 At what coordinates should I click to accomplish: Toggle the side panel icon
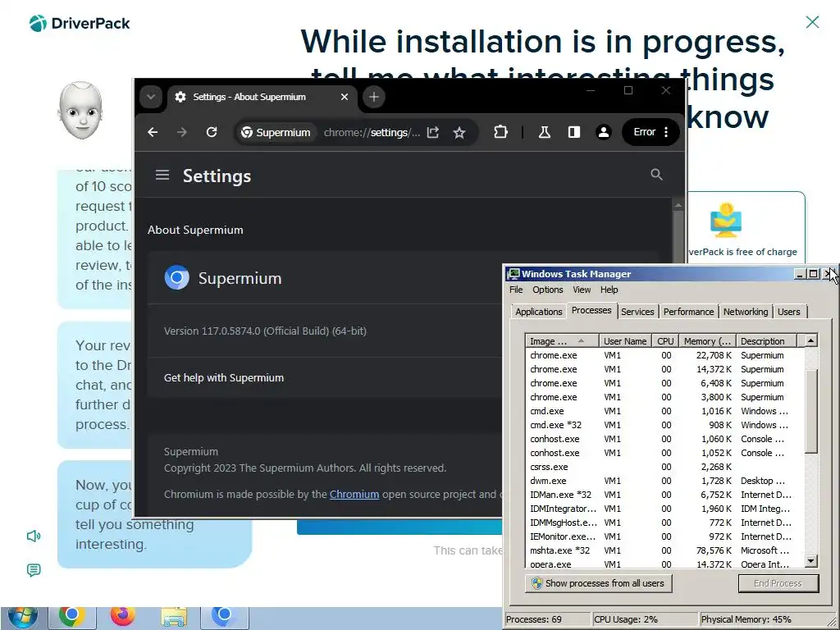573,132
